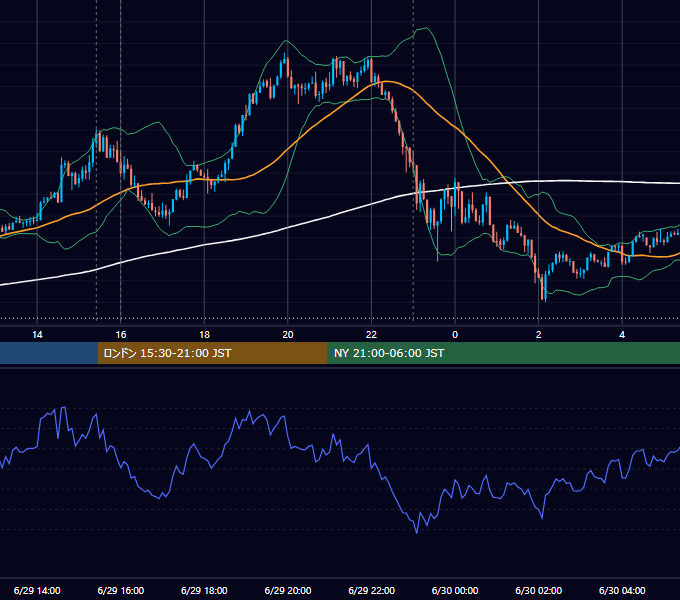Click the 6/29 14:00 time label
The width and height of the screenshot is (680, 600).
click(37, 590)
